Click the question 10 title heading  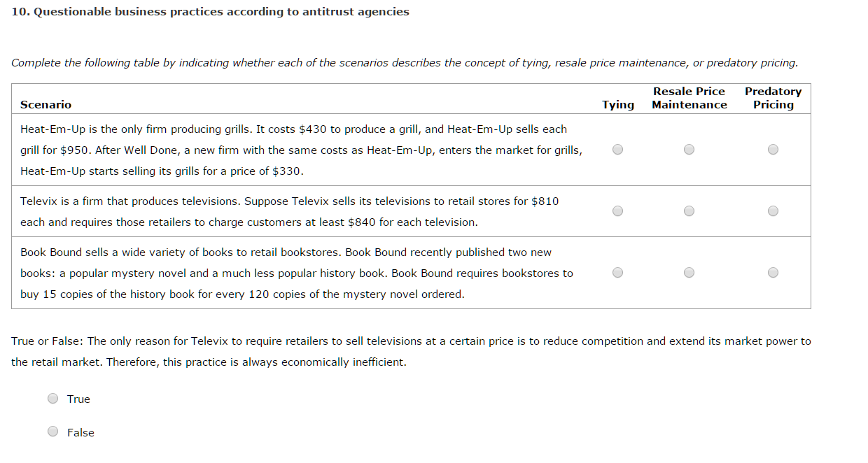point(211,12)
